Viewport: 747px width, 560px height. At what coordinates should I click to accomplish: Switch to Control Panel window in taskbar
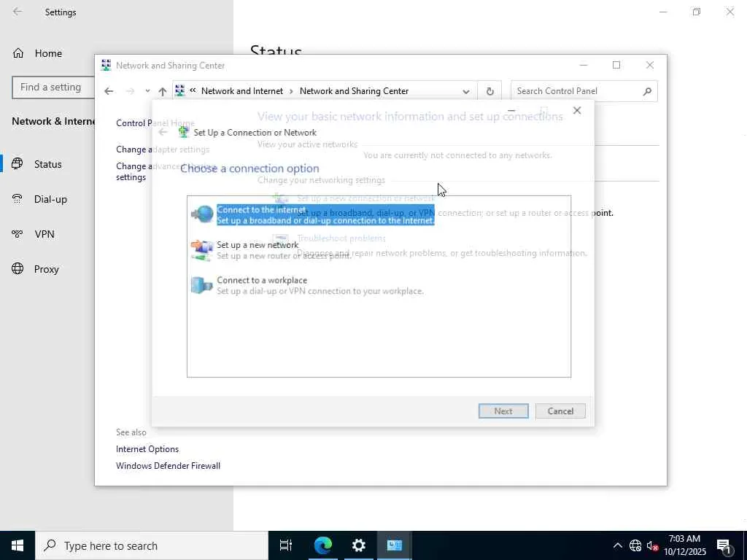click(x=395, y=545)
